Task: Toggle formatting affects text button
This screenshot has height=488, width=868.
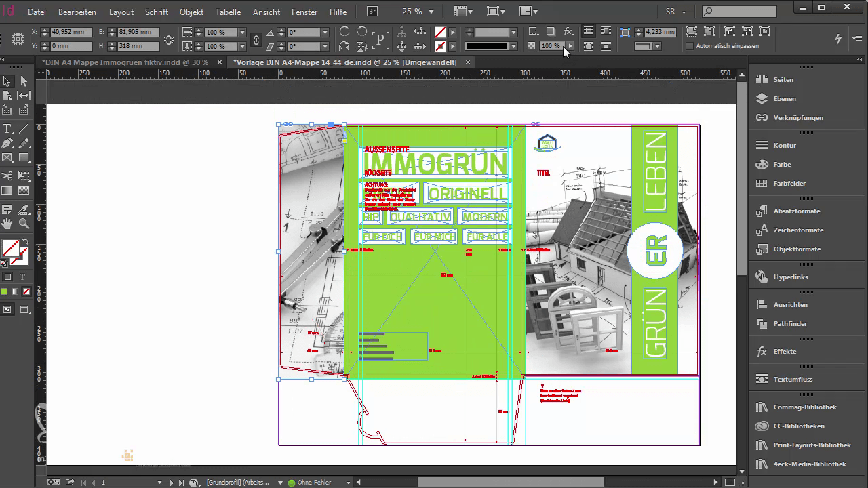Action: click(x=22, y=277)
